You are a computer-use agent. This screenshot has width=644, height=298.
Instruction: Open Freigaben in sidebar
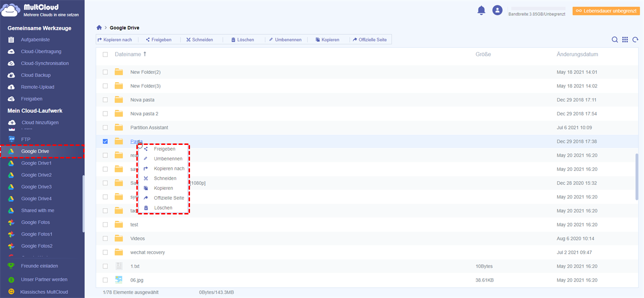point(31,99)
